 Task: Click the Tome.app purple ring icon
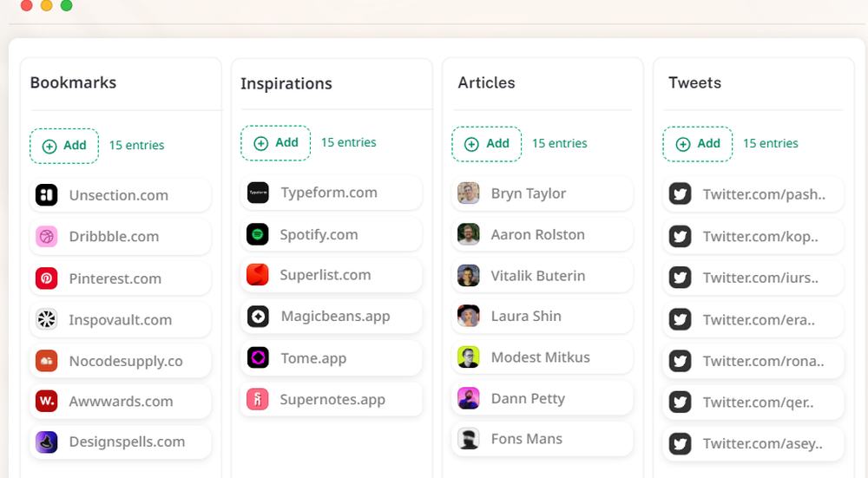coord(258,357)
